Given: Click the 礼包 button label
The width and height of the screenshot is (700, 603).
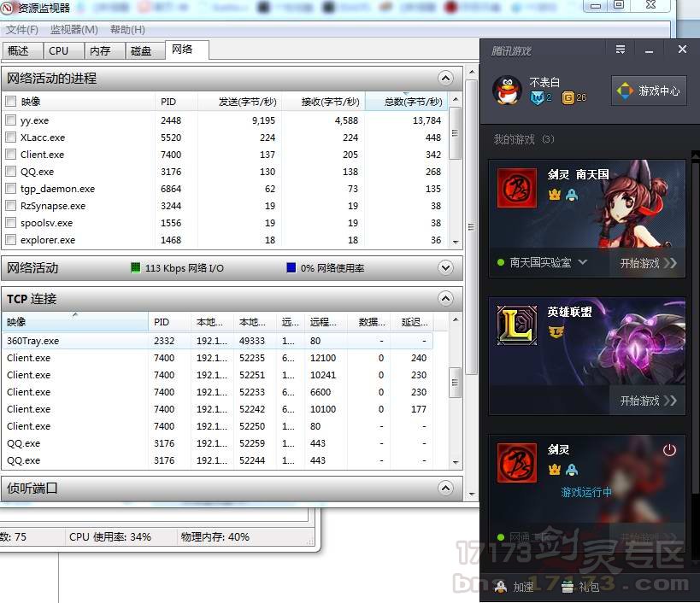Looking at the screenshot, I should (x=589, y=587).
